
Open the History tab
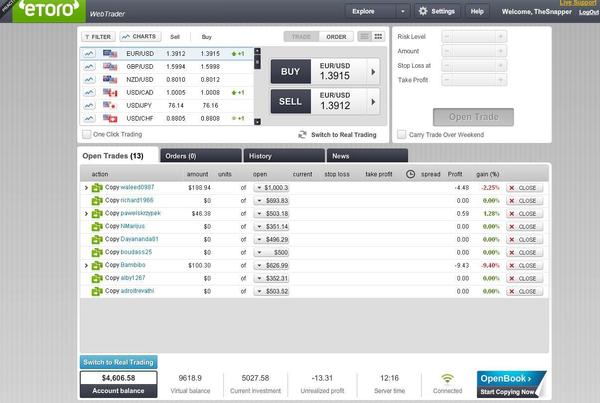284,156
